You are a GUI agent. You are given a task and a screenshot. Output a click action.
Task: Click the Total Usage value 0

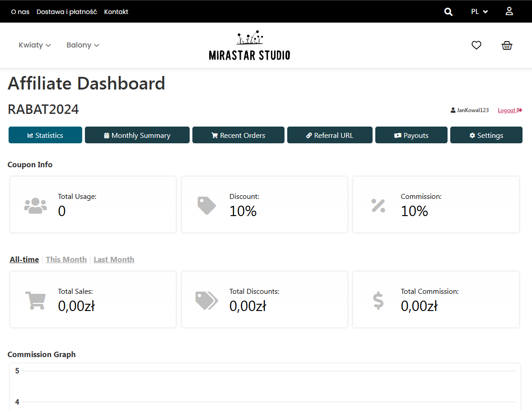coord(62,211)
